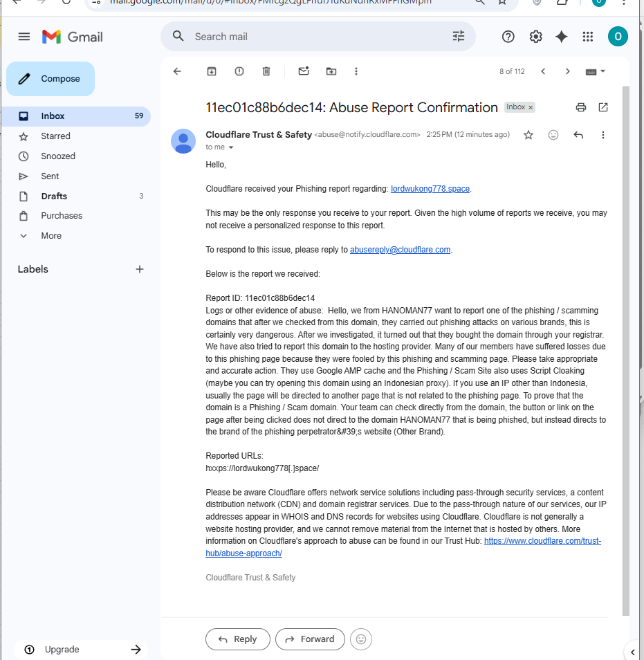
Task: Archive this email
Action: (211, 71)
